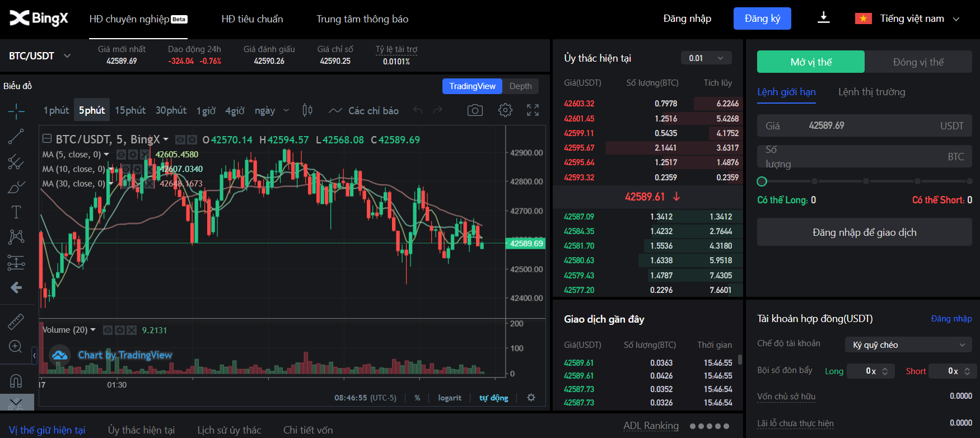980x438 pixels.
Task: Open Volume indicator settings gear
Action: click(120, 330)
